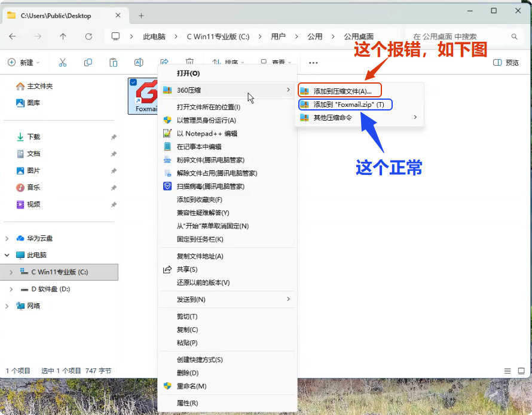Open 视频 folder in sidebar
The height and width of the screenshot is (415, 532).
point(28,204)
